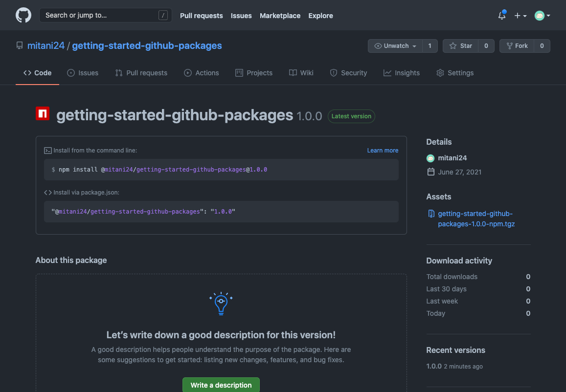Click the Write a description button
Image resolution: width=566 pixels, height=392 pixels.
point(221,385)
